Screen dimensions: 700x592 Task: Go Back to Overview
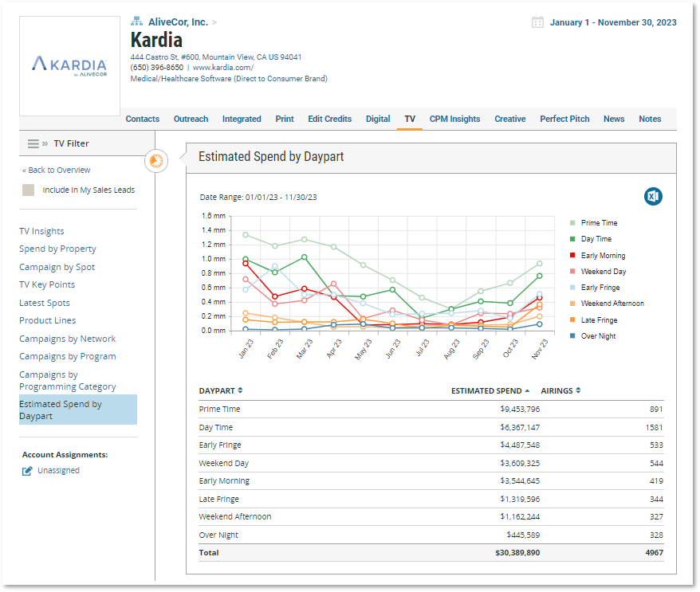57,170
